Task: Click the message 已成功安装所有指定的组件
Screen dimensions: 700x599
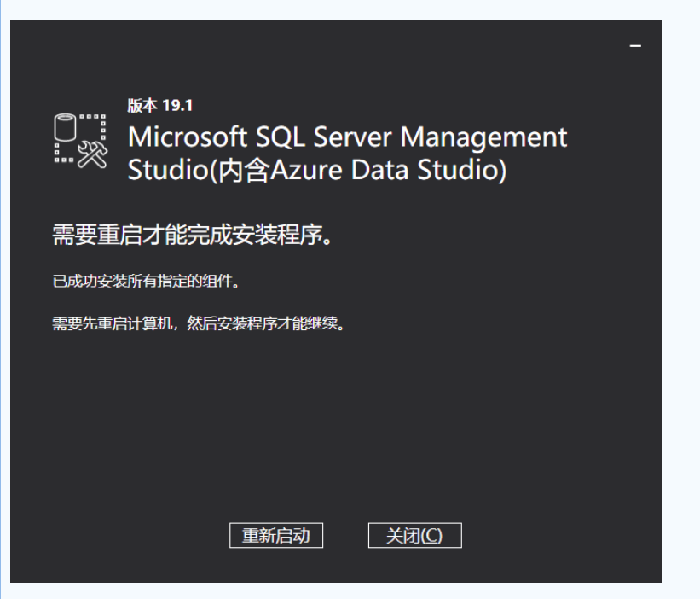Action: (x=146, y=282)
